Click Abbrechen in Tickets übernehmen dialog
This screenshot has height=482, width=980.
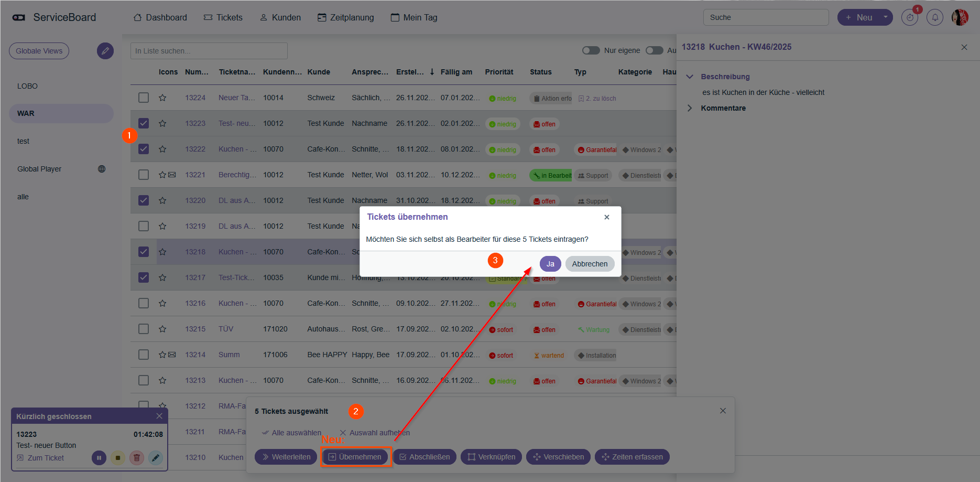590,264
